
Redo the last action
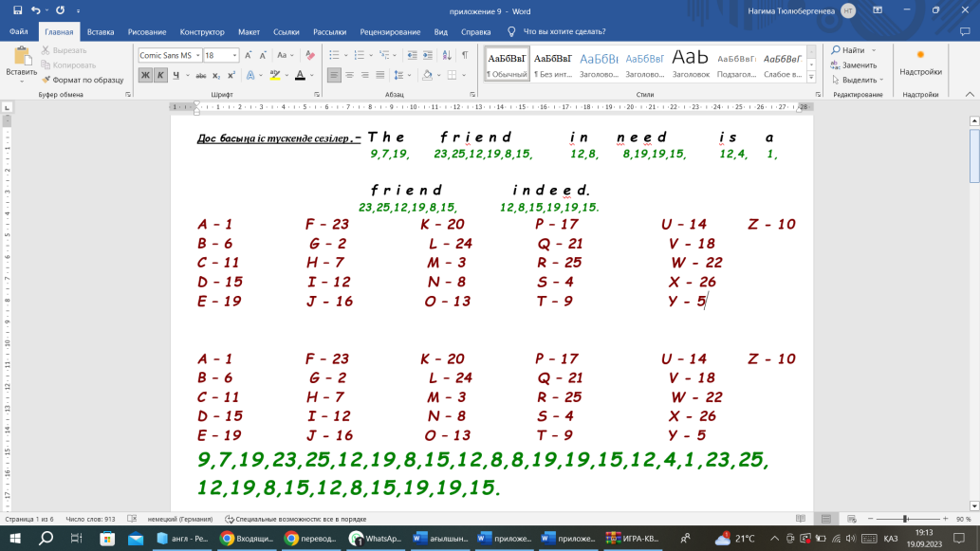point(60,10)
